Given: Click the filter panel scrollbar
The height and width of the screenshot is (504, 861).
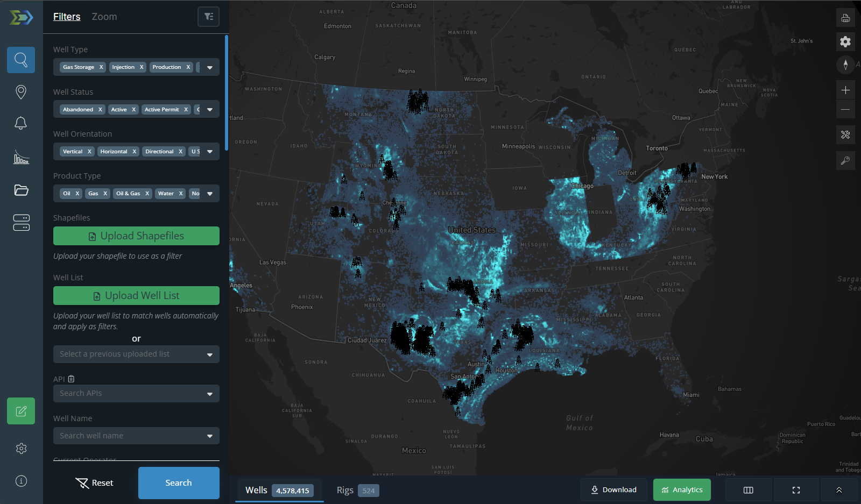Looking at the screenshot, I should [x=227, y=93].
